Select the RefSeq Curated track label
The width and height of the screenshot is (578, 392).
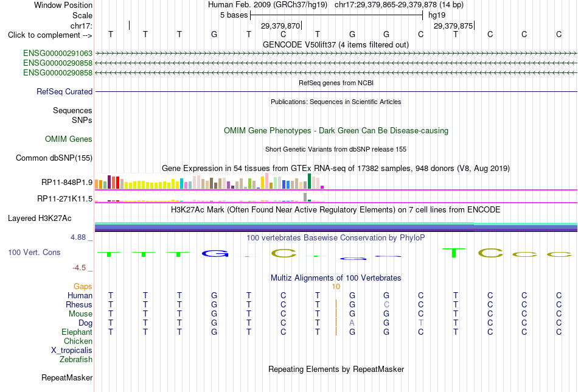pos(64,91)
